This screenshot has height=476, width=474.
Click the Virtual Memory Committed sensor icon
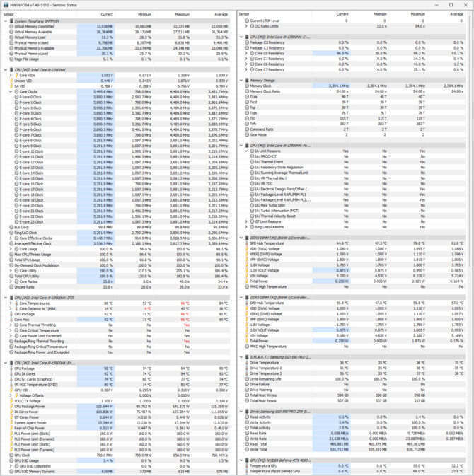pos(12,26)
